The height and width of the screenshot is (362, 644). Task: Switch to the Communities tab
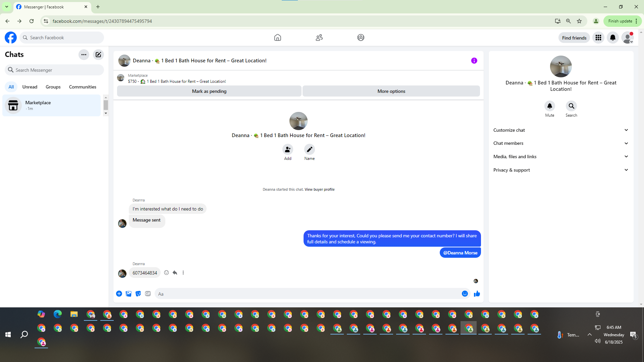pos(83,87)
